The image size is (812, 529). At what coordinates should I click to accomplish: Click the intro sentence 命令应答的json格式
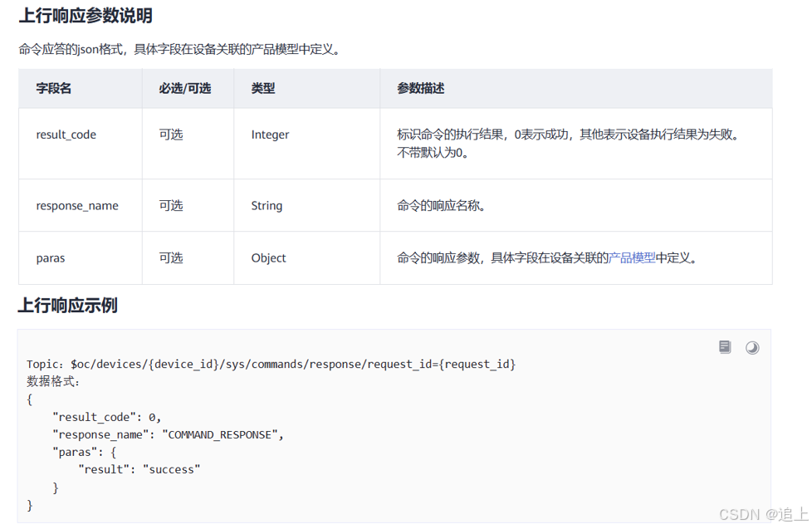(179, 49)
